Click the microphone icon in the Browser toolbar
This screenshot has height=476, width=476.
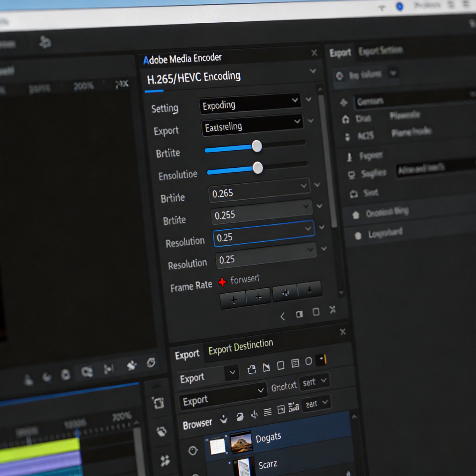255,414
